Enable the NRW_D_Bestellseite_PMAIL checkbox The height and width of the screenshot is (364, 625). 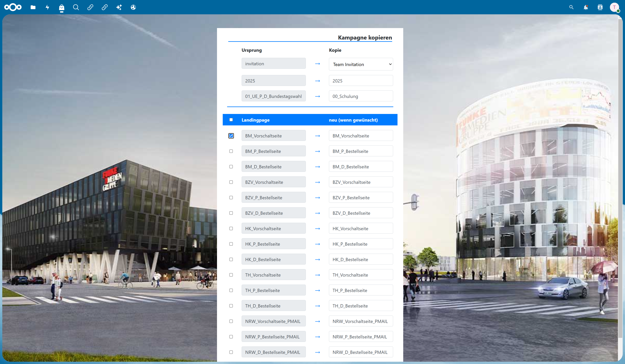[231, 352]
